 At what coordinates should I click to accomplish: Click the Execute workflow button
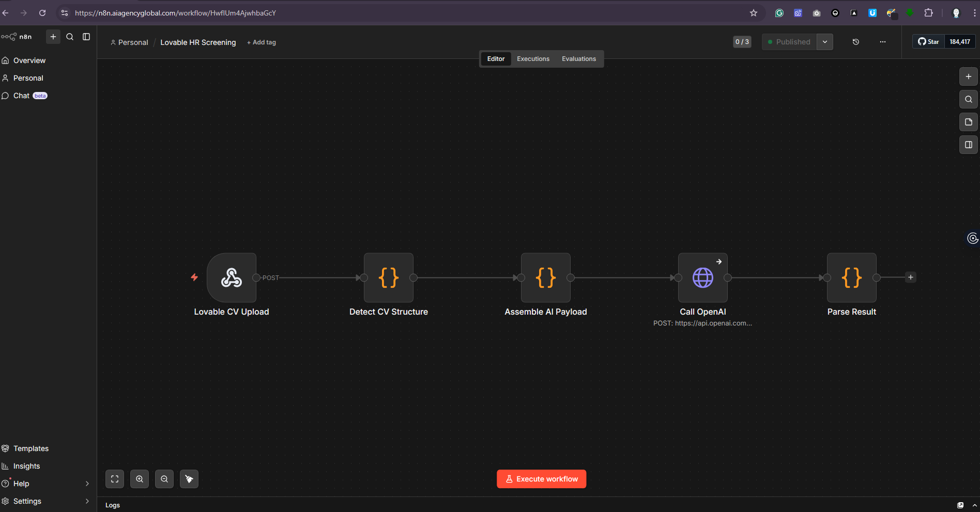click(541, 479)
